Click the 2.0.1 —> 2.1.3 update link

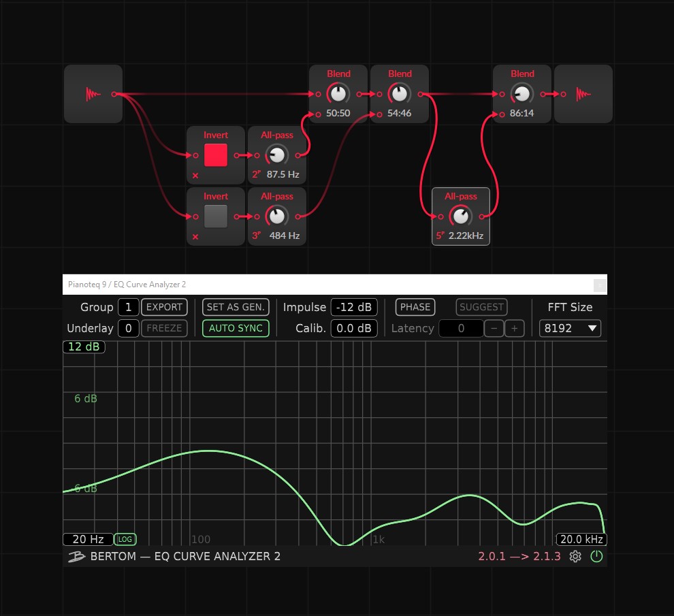point(519,556)
